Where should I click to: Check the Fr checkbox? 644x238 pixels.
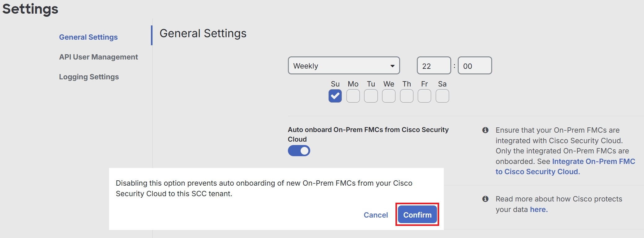[424, 96]
